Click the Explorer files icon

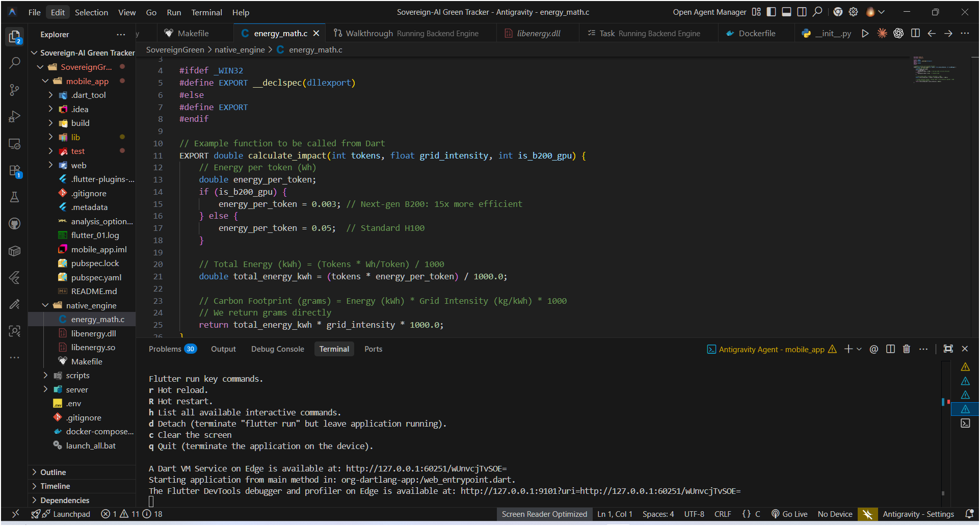point(15,36)
